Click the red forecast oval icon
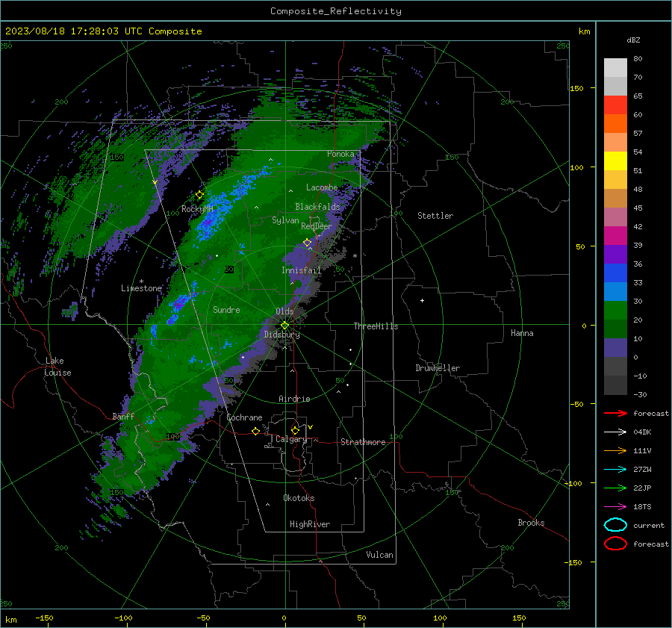The height and width of the screenshot is (628, 672). (x=615, y=544)
